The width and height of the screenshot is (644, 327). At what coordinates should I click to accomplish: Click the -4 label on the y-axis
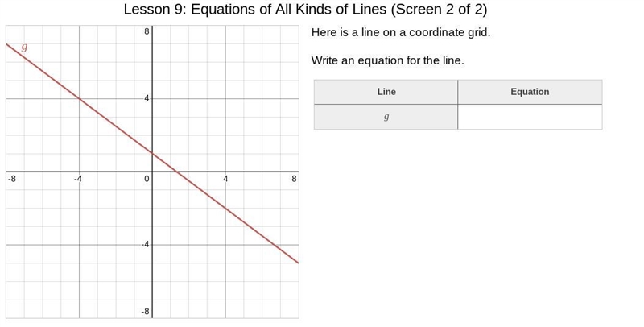pos(145,244)
